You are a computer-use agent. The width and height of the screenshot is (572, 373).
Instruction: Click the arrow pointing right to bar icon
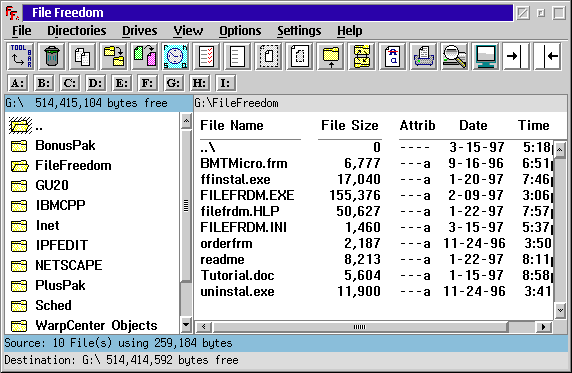point(516,56)
